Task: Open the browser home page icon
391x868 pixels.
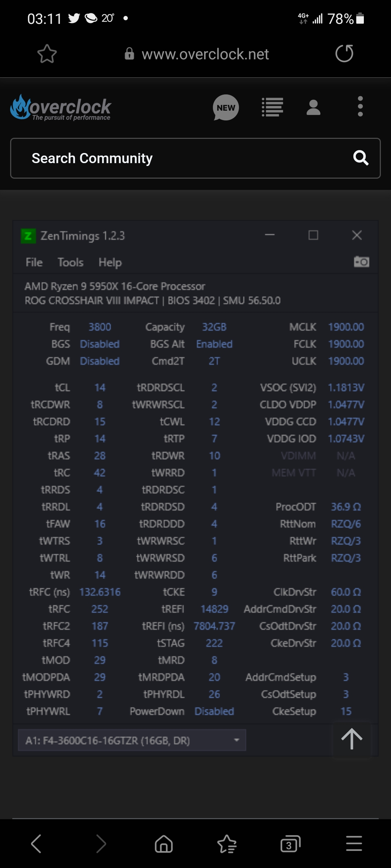Action: [x=164, y=844]
